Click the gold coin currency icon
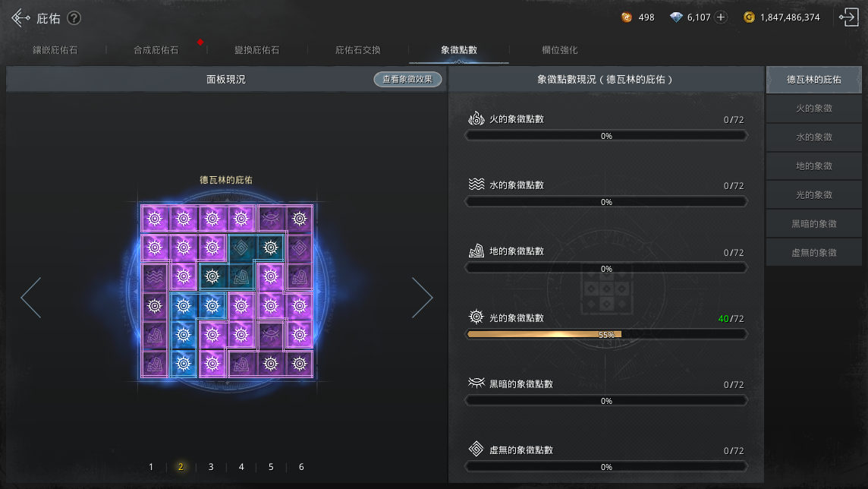Image resolution: width=868 pixels, height=489 pixels. pos(749,17)
